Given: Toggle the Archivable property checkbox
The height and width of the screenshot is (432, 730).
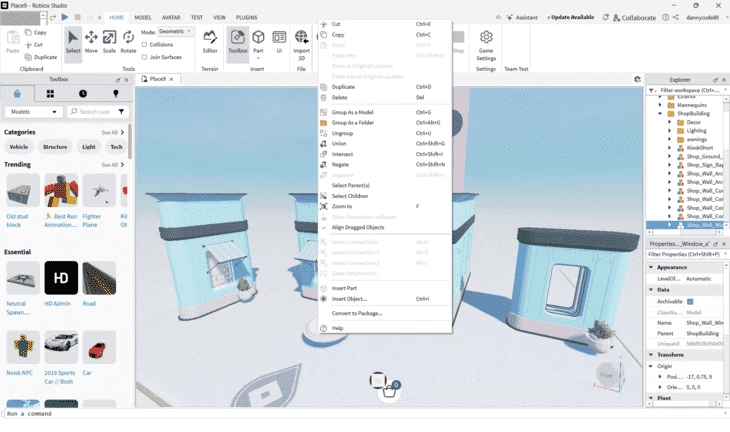Looking at the screenshot, I should pyautogui.click(x=690, y=302).
